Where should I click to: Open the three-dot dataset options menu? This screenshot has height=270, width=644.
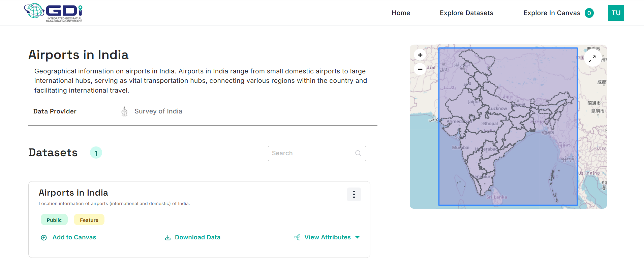pyautogui.click(x=354, y=194)
